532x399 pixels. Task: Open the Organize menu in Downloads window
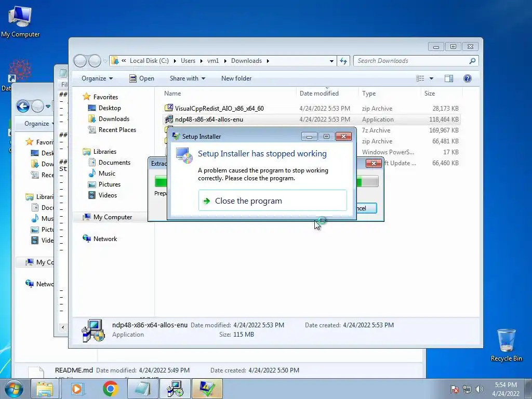pos(97,78)
